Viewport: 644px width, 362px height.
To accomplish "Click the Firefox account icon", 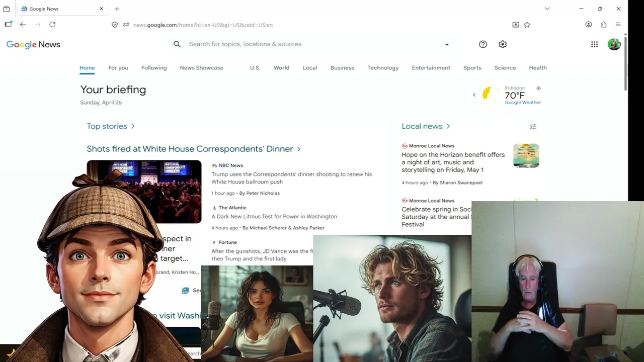I will pos(589,24).
